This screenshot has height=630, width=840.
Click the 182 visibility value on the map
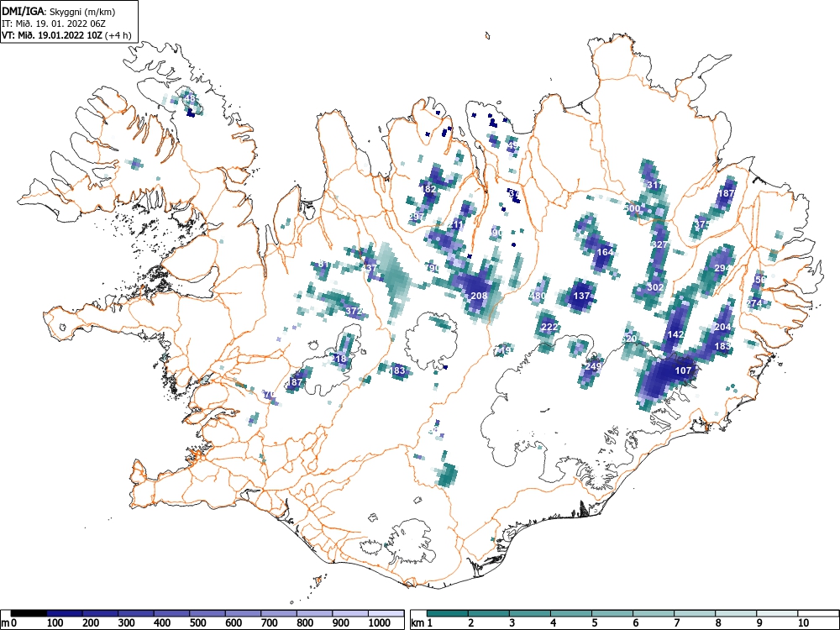pyautogui.click(x=428, y=189)
